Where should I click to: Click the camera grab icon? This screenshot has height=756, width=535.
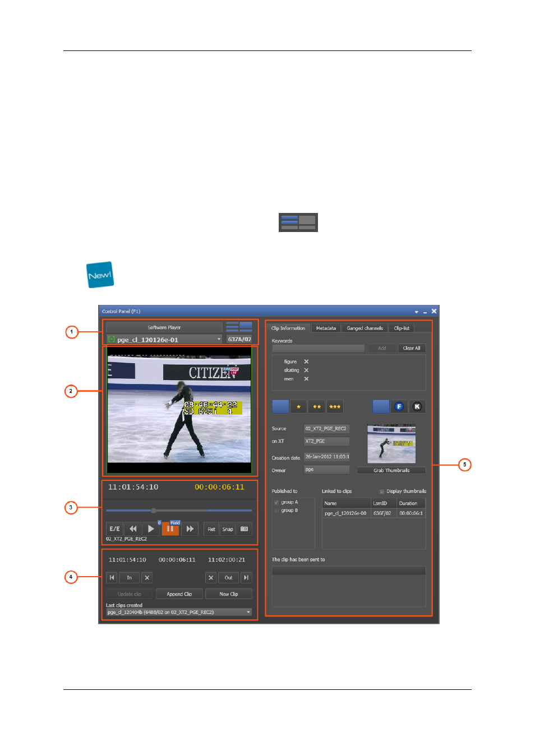pos(245,529)
